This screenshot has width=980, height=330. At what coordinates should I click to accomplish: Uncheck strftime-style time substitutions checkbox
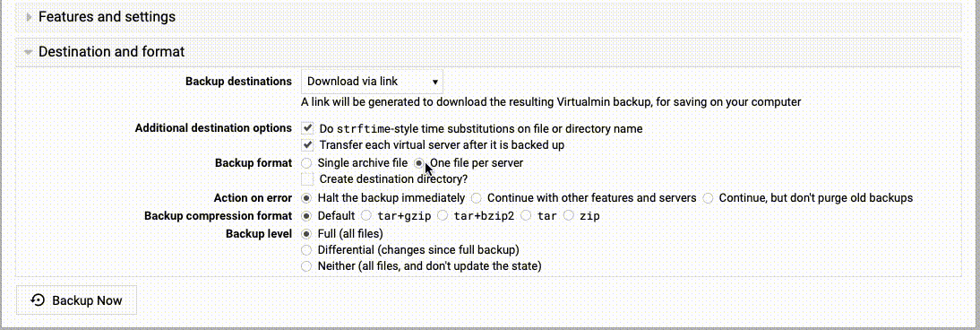[307, 128]
